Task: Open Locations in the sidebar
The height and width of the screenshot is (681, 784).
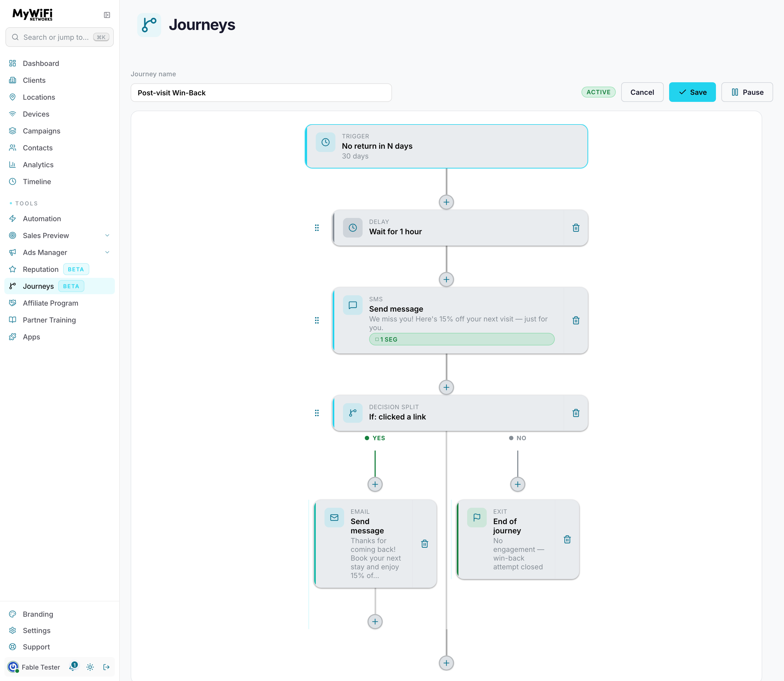Action: click(60, 97)
